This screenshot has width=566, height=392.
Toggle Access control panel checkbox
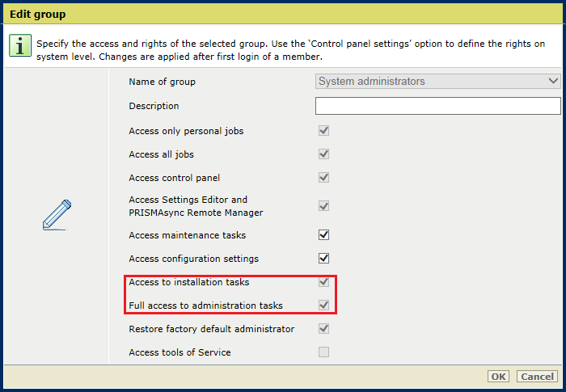[x=323, y=178]
